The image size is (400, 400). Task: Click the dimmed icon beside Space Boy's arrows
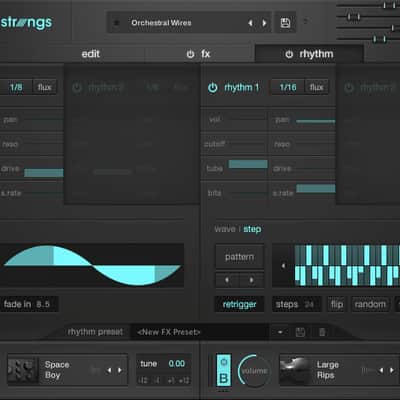click(x=96, y=370)
